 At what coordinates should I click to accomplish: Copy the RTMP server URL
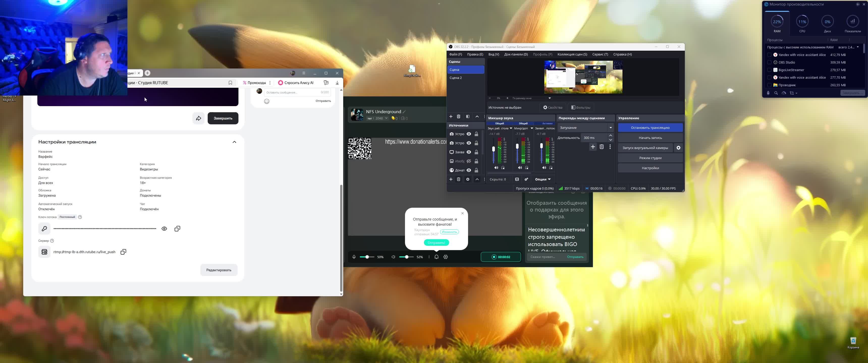click(x=123, y=252)
